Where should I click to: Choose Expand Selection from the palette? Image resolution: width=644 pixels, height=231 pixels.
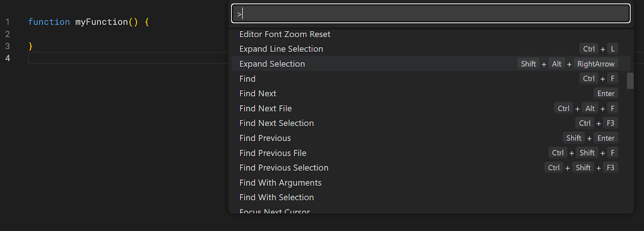tap(272, 64)
